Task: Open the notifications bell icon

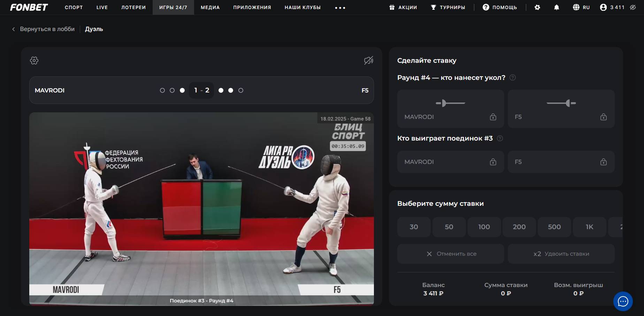Action: pos(557,7)
